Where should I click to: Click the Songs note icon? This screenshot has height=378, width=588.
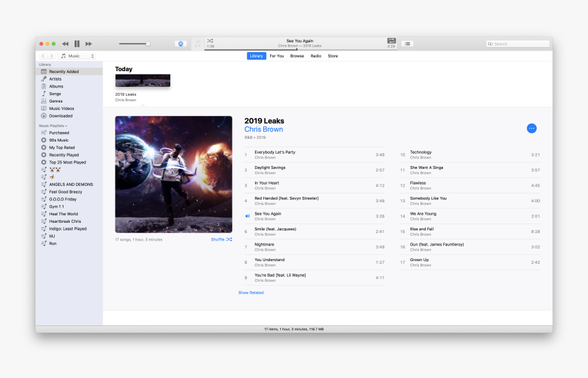click(44, 94)
